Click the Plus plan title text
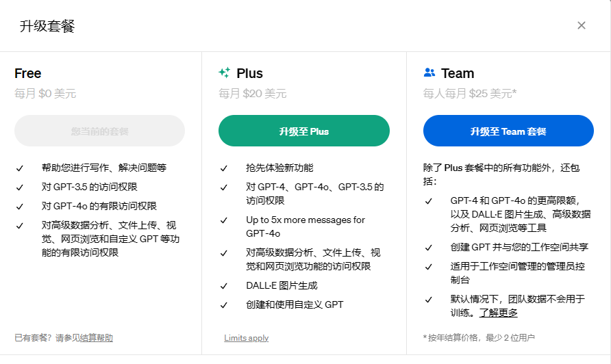 coord(249,73)
